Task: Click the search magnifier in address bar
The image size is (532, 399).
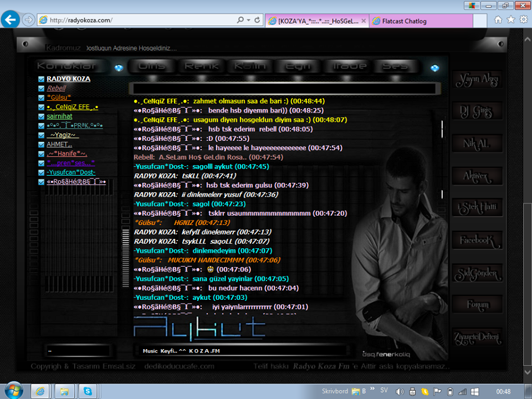Action: (x=240, y=20)
